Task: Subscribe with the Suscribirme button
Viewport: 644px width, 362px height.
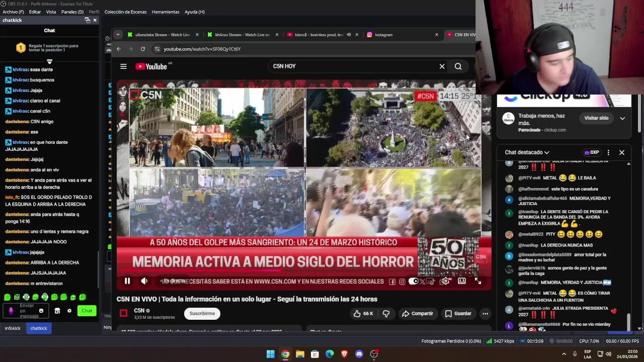Action: click(x=202, y=314)
